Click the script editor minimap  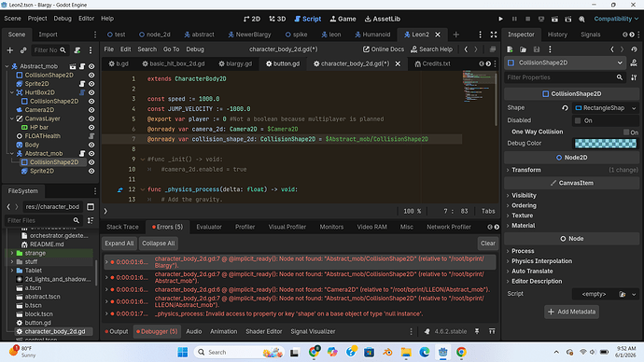pos(479,87)
